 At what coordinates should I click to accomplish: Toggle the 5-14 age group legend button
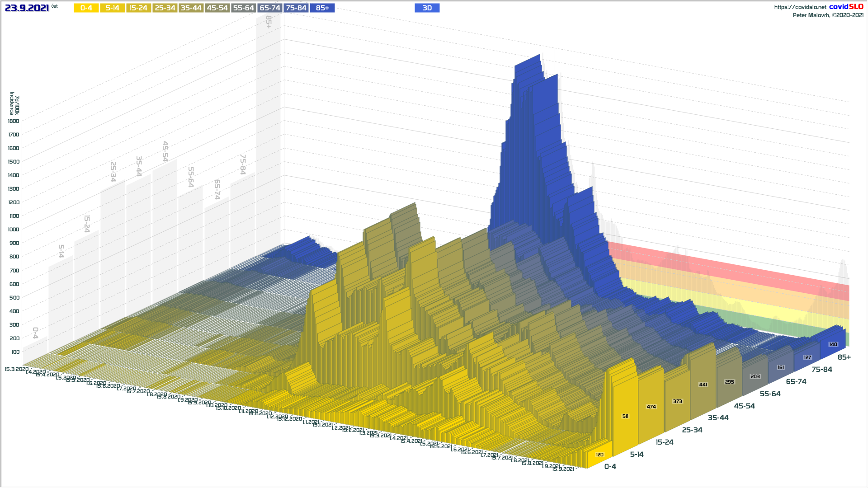tap(113, 8)
